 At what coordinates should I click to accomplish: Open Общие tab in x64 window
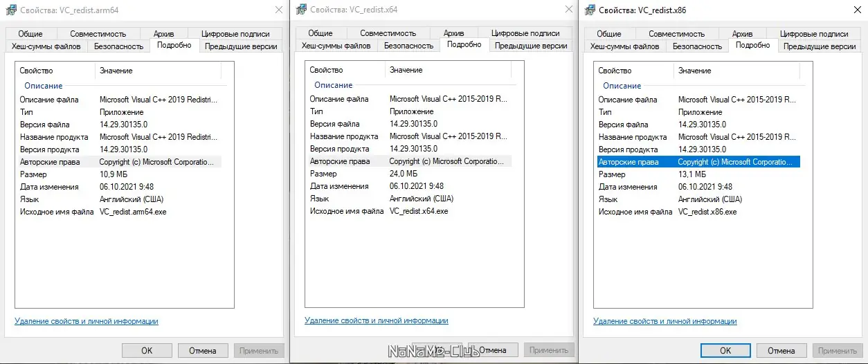[320, 33]
